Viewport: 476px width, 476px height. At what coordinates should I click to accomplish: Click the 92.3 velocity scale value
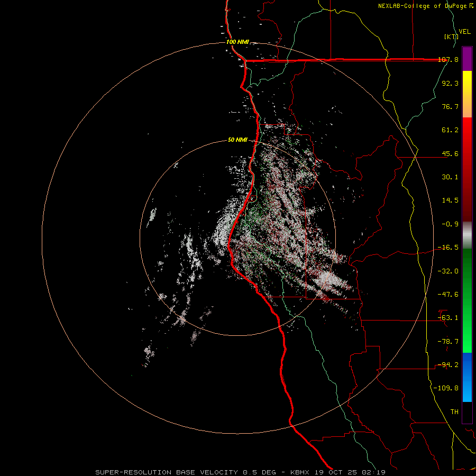coord(450,83)
